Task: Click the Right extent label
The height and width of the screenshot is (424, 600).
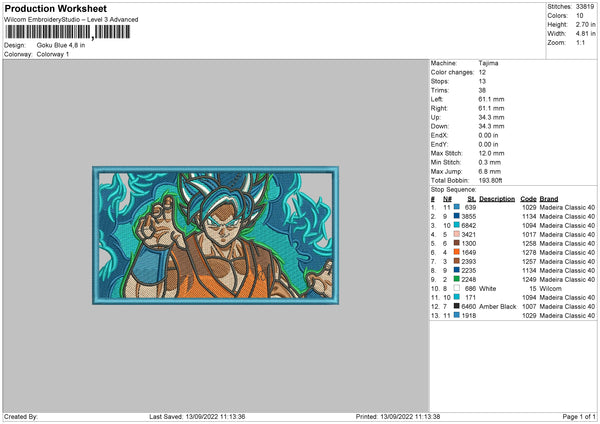Action: (439, 108)
